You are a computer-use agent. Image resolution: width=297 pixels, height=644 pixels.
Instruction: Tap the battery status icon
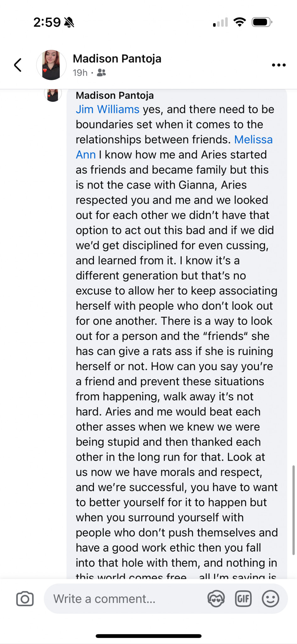261,22
